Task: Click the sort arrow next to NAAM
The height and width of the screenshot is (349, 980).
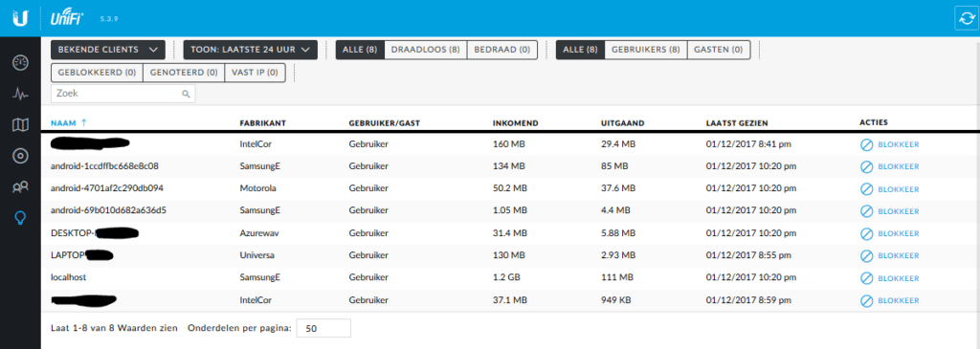Action: coord(84,123)
